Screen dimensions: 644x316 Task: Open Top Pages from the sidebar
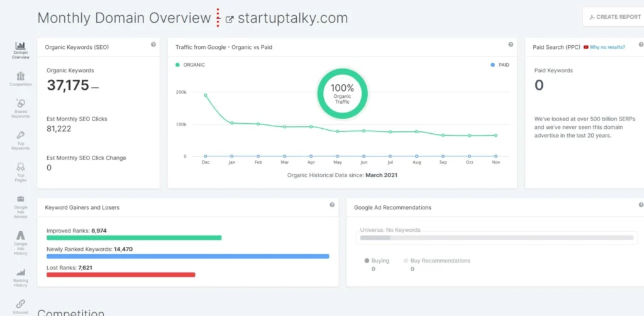click(x=21, y=172)
